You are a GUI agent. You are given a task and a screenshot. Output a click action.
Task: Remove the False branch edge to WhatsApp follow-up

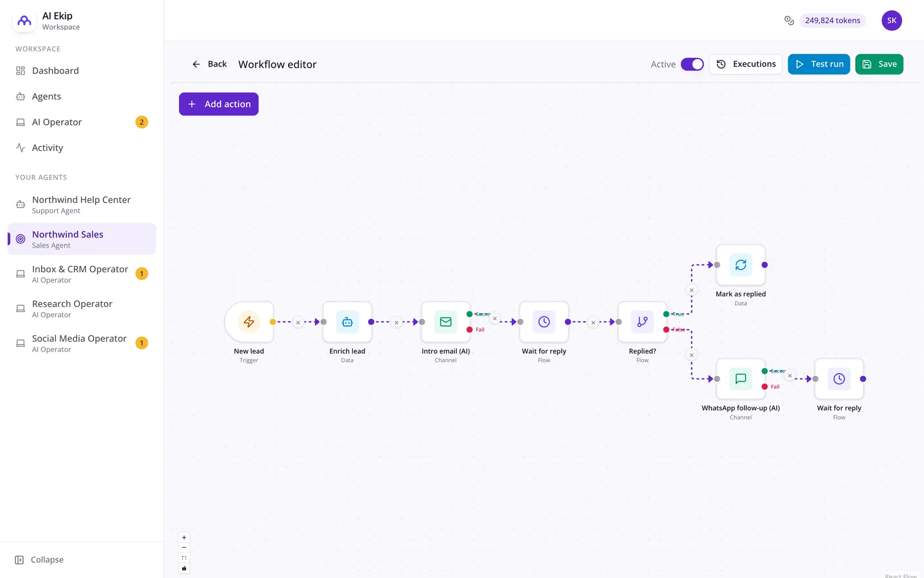691,355
